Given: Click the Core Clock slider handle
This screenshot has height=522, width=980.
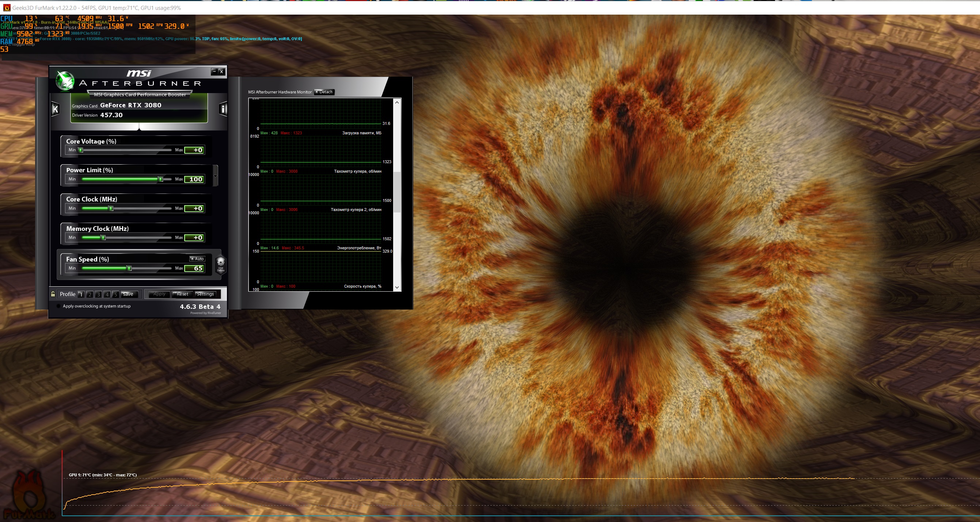Looking at the screenshot, I should point(111,208).
